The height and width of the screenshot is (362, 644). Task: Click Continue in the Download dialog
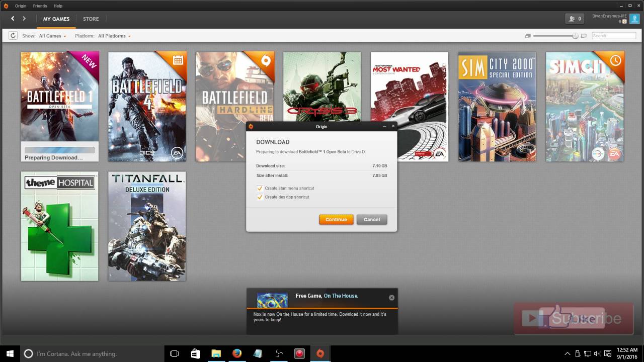pyautogui.click(x=336, y=219)
